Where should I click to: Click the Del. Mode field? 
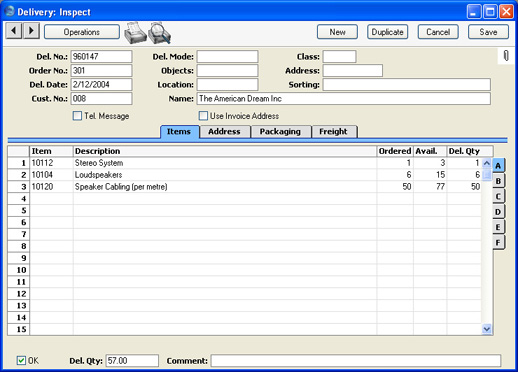coord(227,56)
